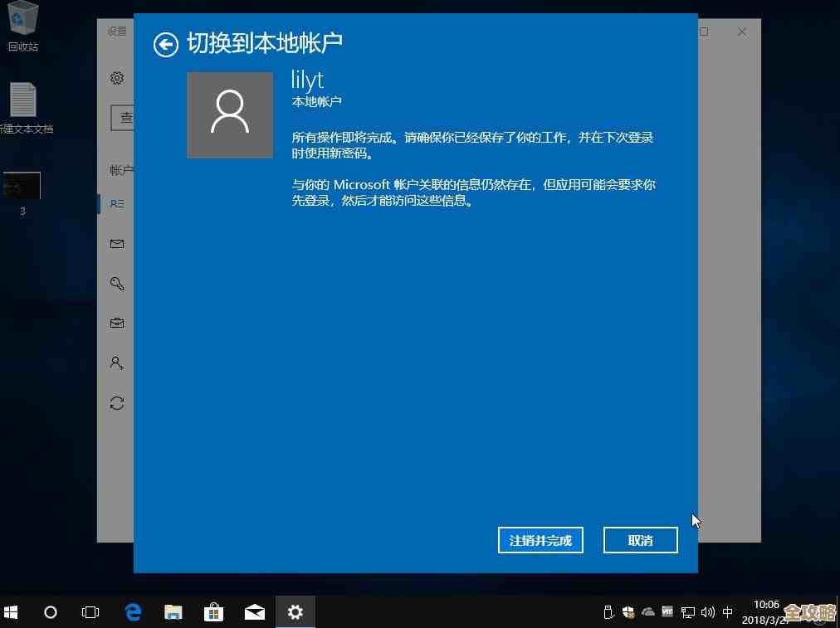Open the Mail app from the taskbar
Screen dimensions: 840x628
254,611
